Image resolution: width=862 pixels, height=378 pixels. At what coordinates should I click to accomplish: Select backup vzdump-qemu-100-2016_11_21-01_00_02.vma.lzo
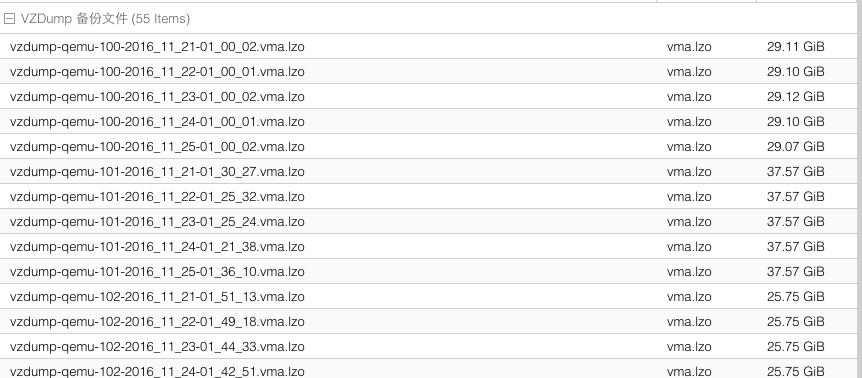(x=428, y=46)
